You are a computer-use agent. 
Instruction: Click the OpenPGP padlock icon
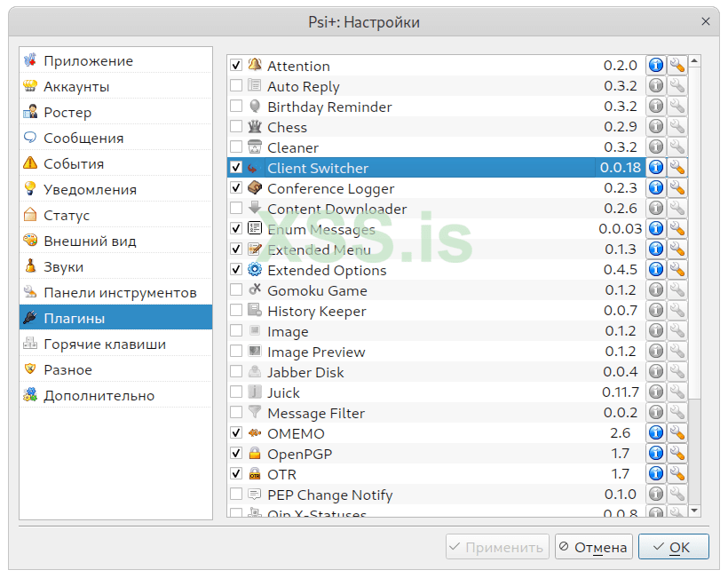(255, 453)
